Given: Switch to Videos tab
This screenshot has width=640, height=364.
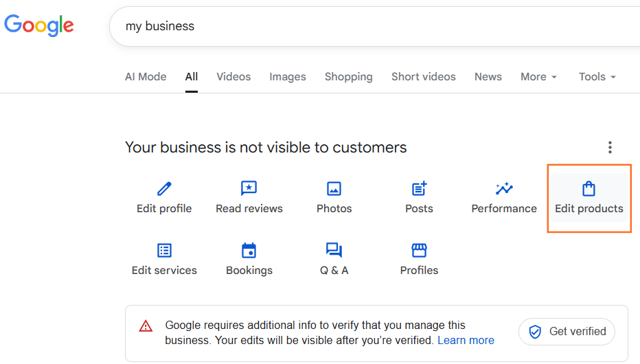Looking at the screenshot, I should [x=233, y=77].
